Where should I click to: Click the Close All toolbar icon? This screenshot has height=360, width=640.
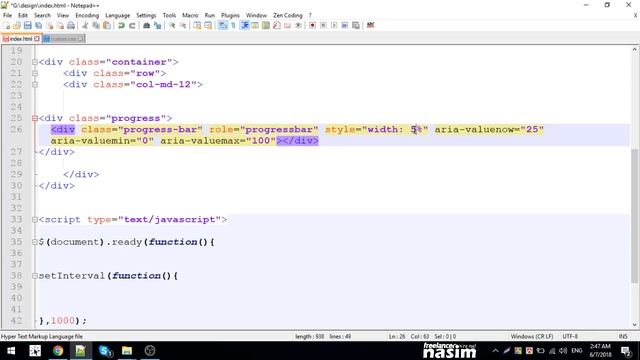[x=60, y=25]
